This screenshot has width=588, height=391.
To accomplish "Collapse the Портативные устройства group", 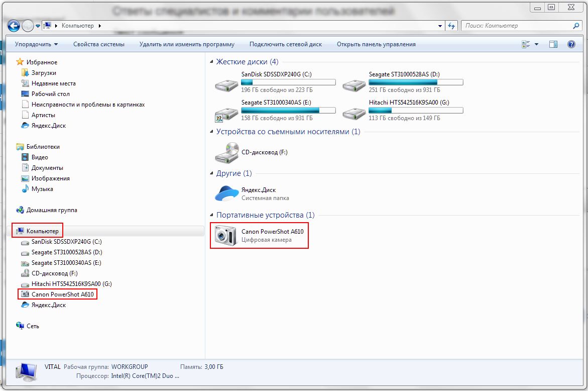I will click(211, 215).
